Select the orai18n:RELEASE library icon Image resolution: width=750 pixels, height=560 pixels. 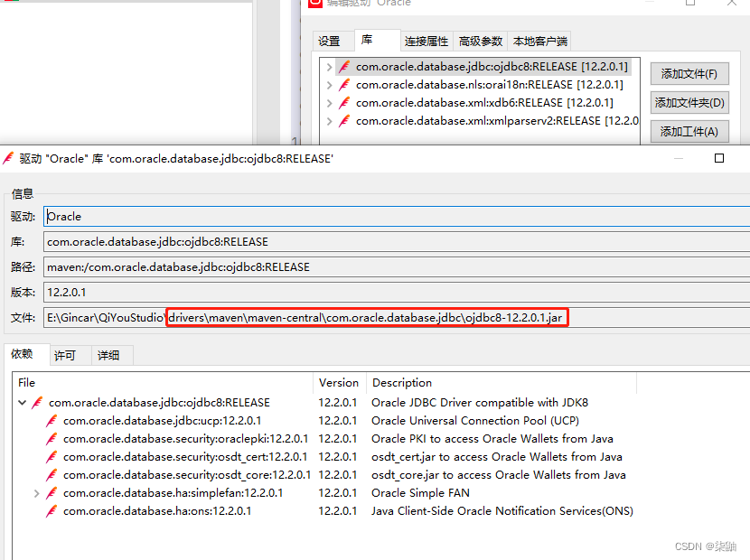[344, 84]
